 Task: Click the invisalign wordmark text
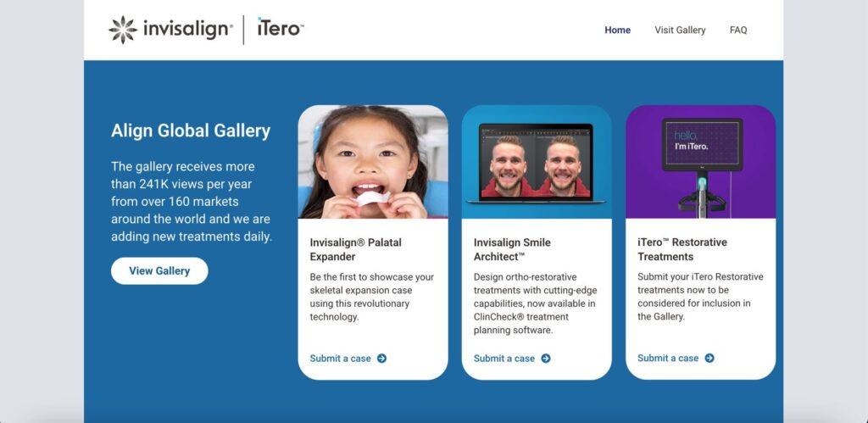point(186,30)
